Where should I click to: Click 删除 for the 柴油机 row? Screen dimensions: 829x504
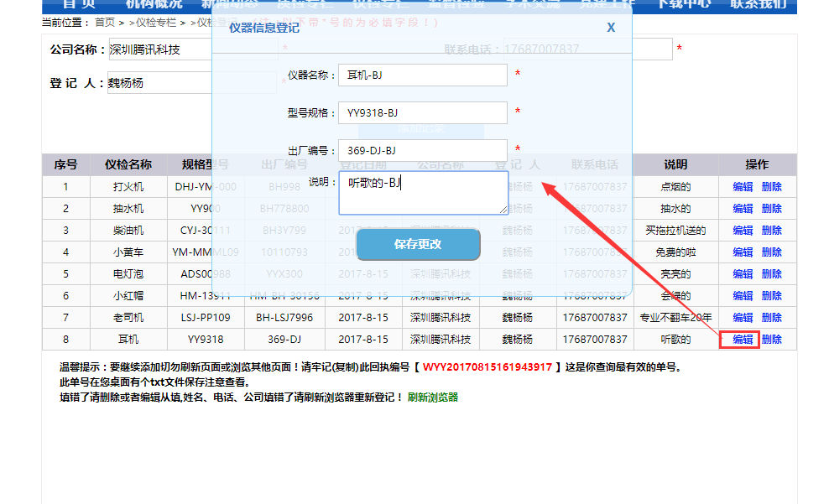coord(772,231)
